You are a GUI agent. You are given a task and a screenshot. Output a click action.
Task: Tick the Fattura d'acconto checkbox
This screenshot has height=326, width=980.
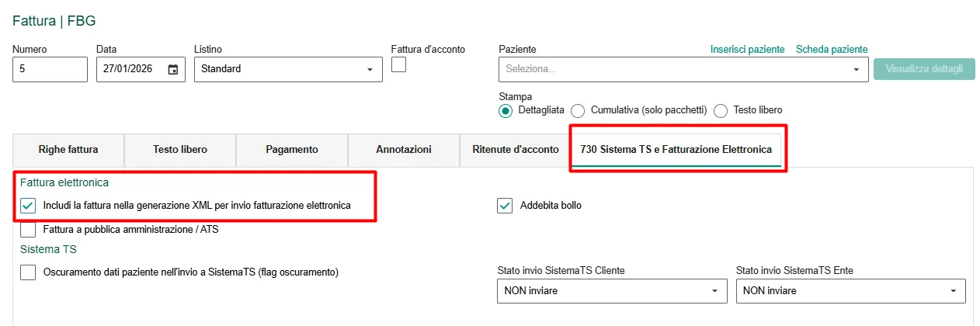click(x=398, y=65)
